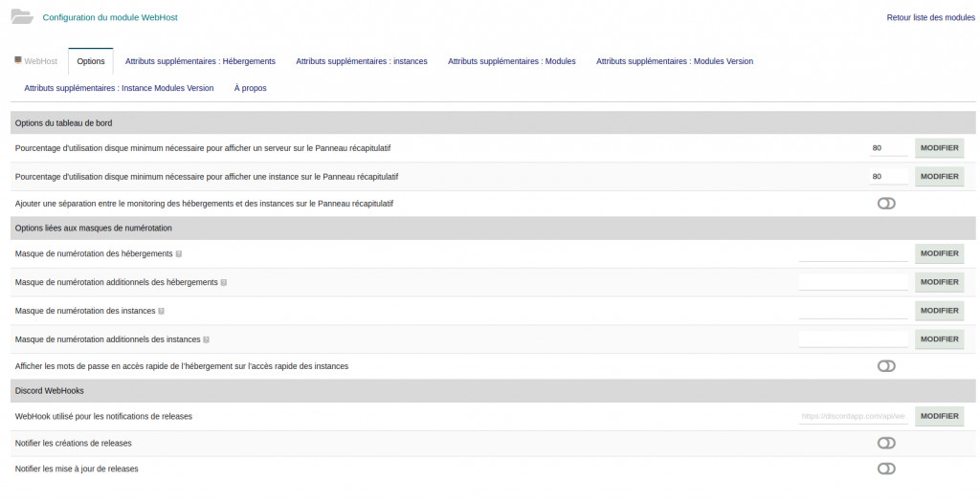
Task: Focus the instance disk usage percentage field
Action: 888,177
